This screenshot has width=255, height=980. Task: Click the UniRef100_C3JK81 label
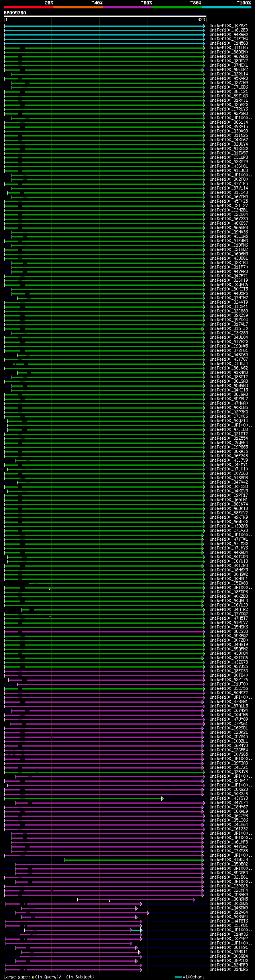229,926
